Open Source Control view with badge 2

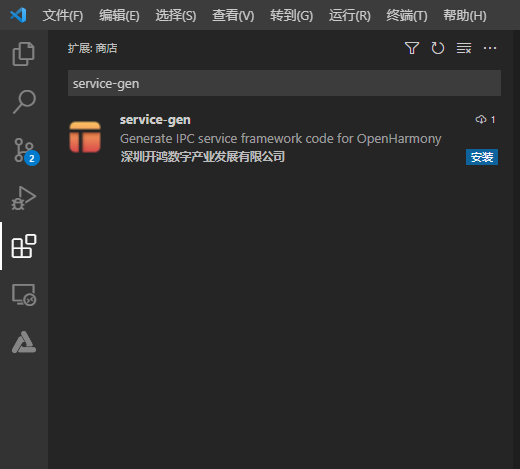click(x=26, y=151)
